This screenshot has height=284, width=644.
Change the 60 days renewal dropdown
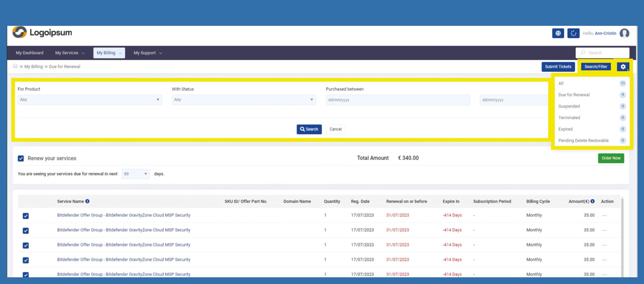[135, 174]
